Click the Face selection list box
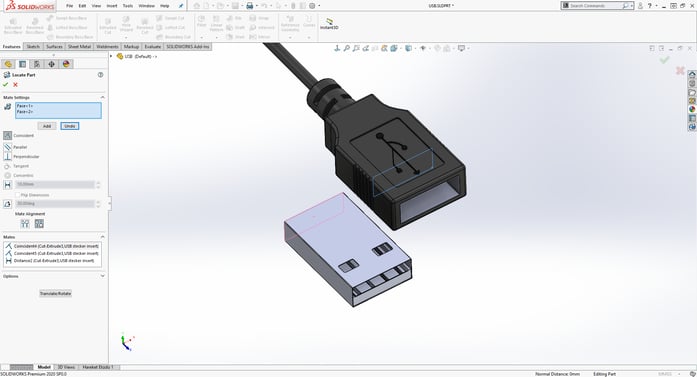697x377 pixels. (x=58, y=110)
